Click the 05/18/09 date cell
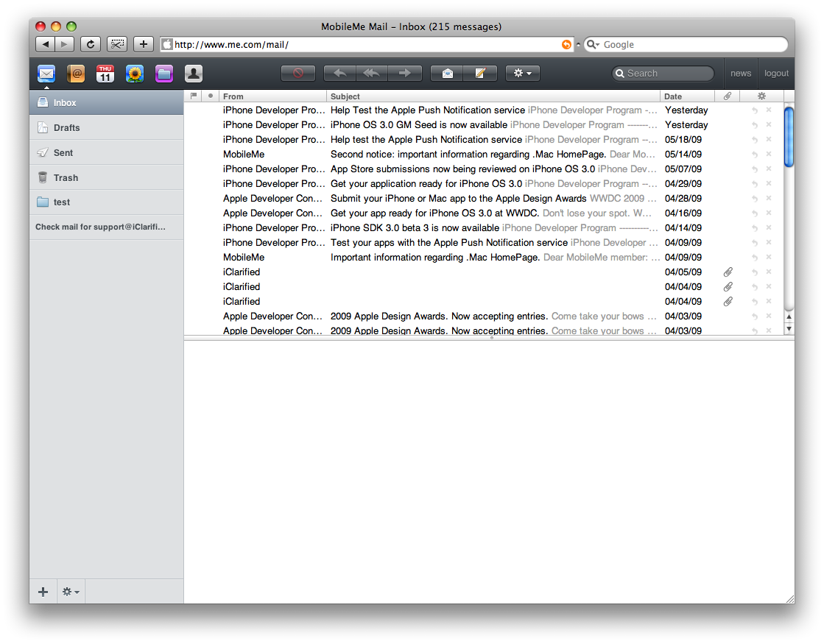The height and width of the screenshot is (644, 824). tap(683, 140)
